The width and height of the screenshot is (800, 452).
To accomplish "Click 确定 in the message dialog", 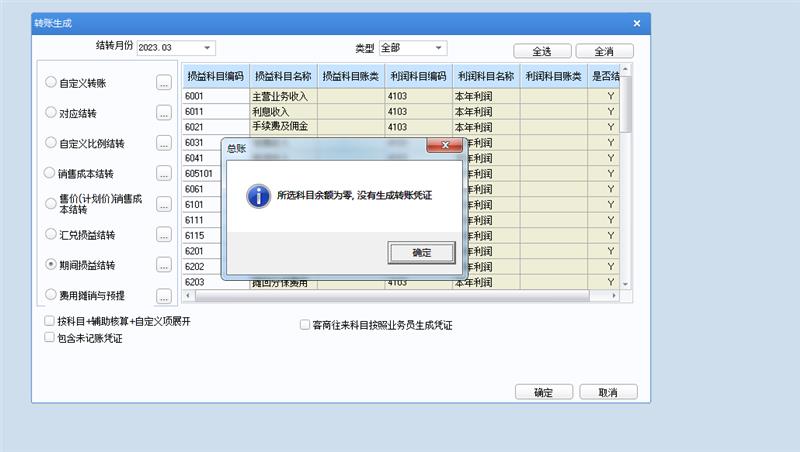I will pyautogui.click(x=421, y=252).
